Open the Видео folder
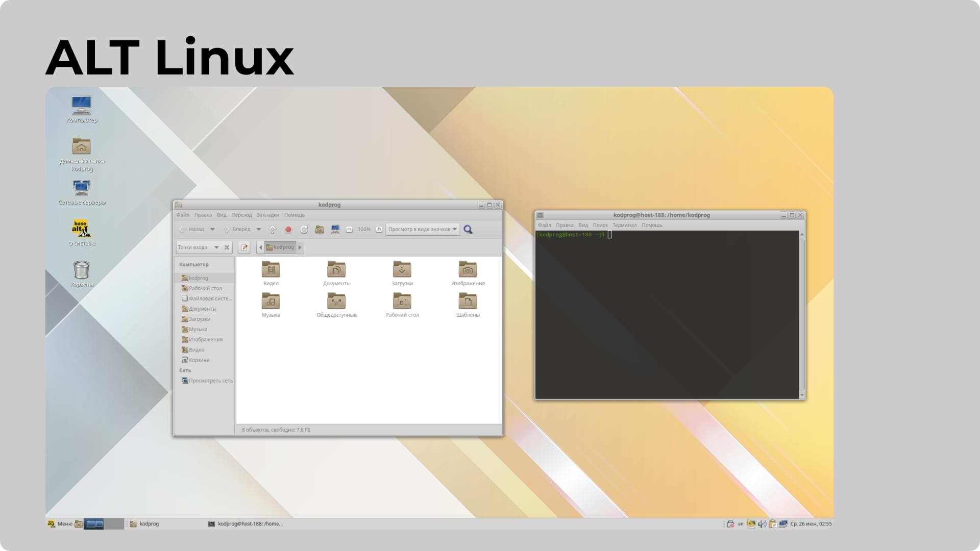This screenshot has height=551, width=980. pyautogui.click(x=271, y=273)
